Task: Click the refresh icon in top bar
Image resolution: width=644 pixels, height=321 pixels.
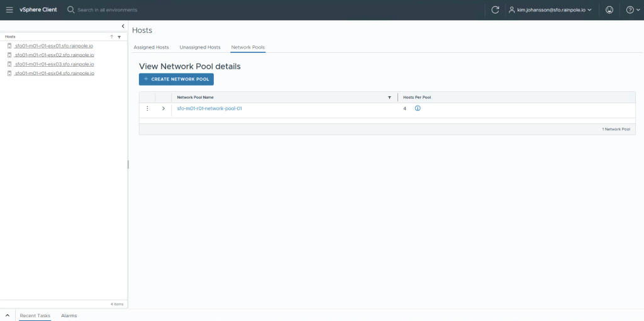Action: click(x=495, y=10)
